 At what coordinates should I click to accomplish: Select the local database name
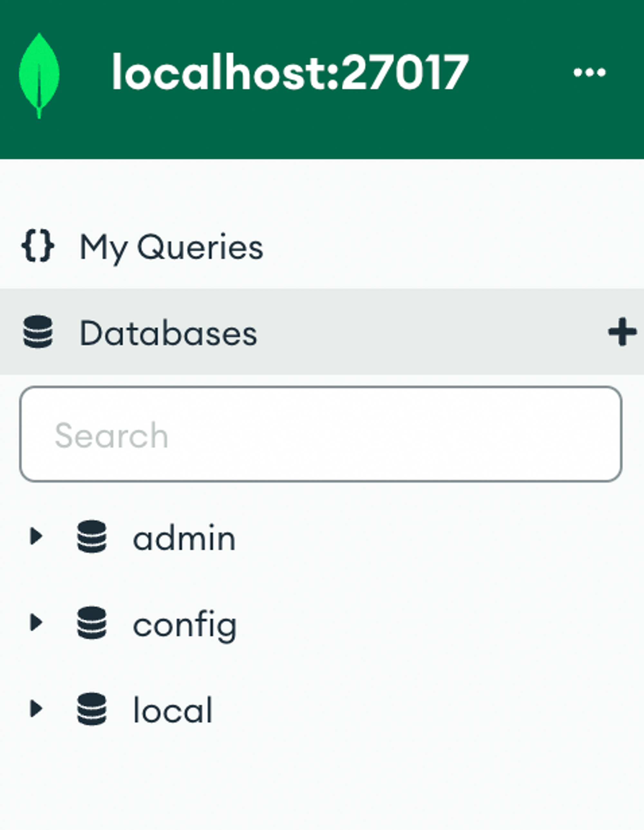point(173,710)
